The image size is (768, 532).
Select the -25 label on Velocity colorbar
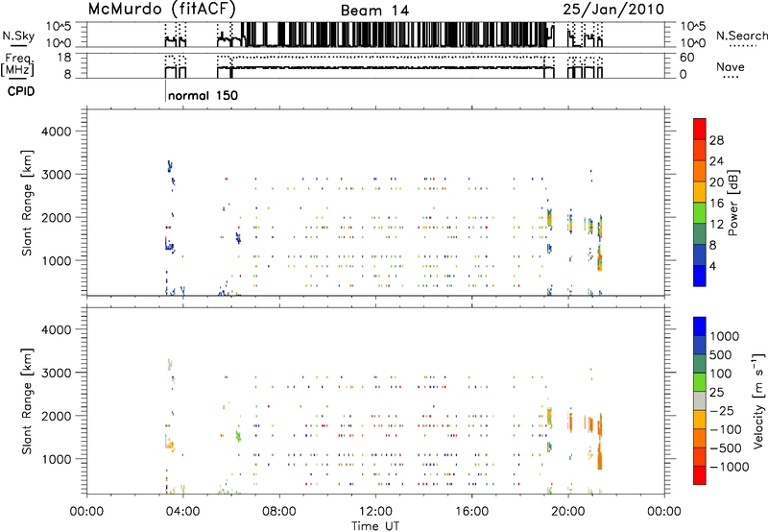[x=721, y=411]
